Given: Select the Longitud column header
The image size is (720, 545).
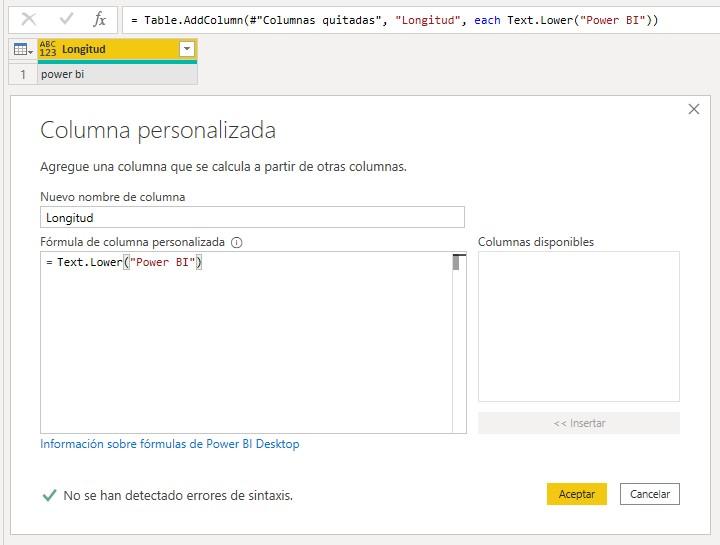Looking at the screenshot, I should click(110, 49).
